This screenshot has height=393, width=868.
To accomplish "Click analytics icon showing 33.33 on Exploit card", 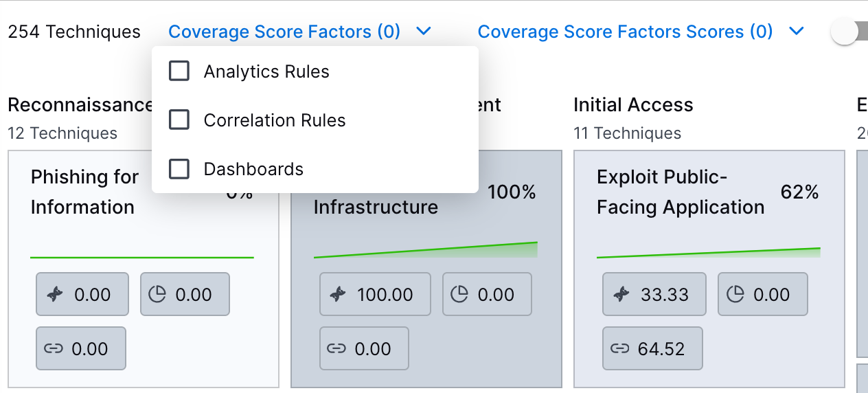I will point(621,295).
